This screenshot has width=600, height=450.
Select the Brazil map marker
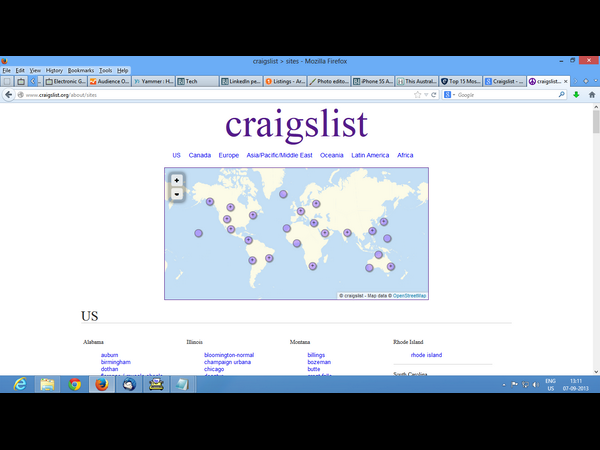269,258
